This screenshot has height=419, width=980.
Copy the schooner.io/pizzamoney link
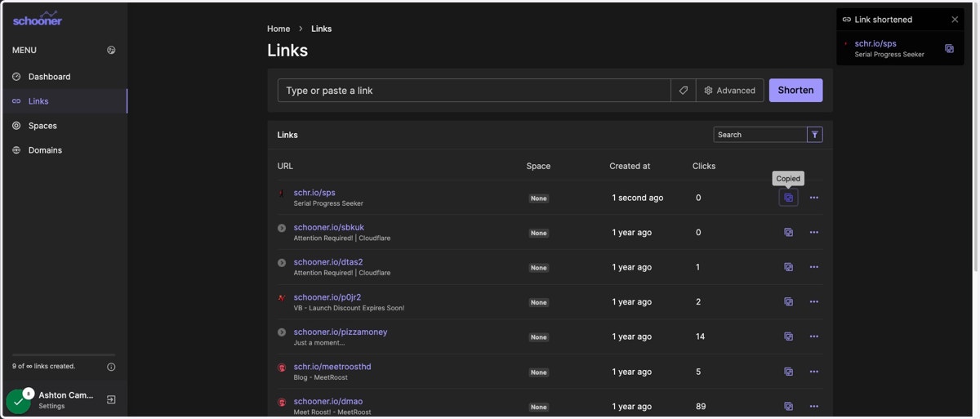tap(788, 337)
